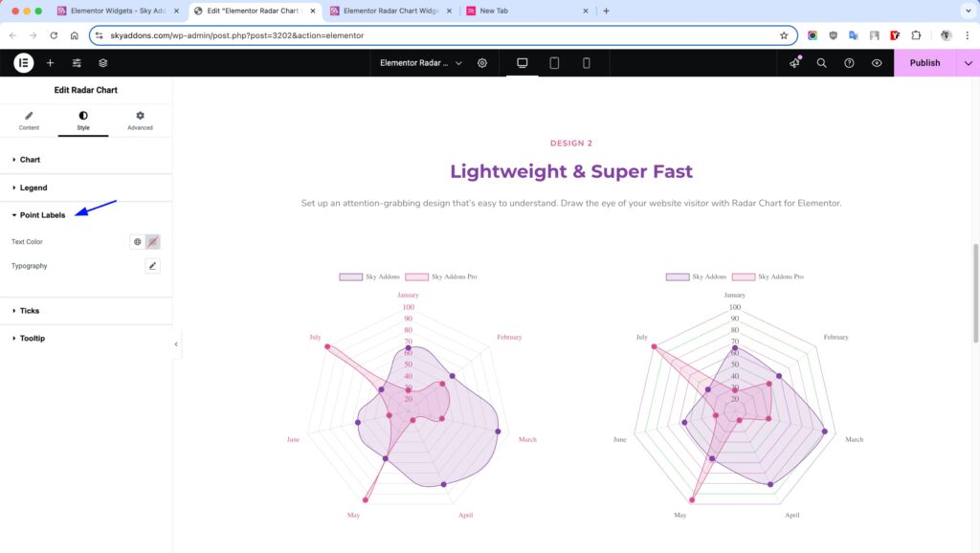
Task: Open the shield extension icon
Action: [834, 35]
